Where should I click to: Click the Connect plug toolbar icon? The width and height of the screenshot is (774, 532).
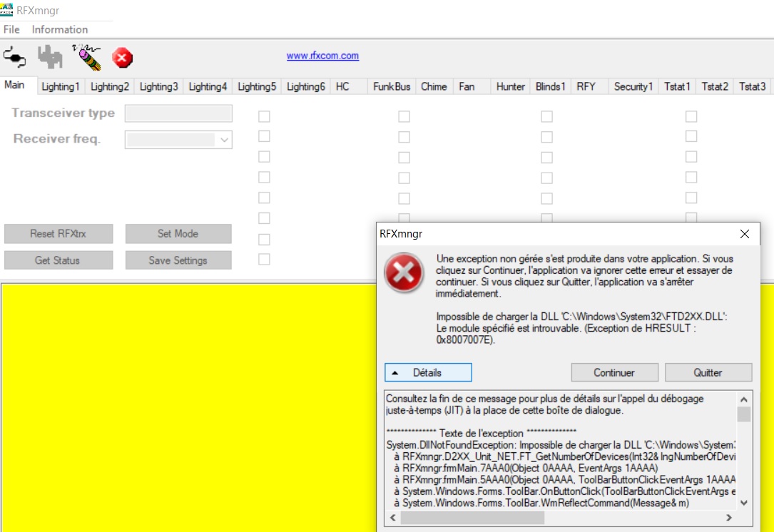point(14,57)
